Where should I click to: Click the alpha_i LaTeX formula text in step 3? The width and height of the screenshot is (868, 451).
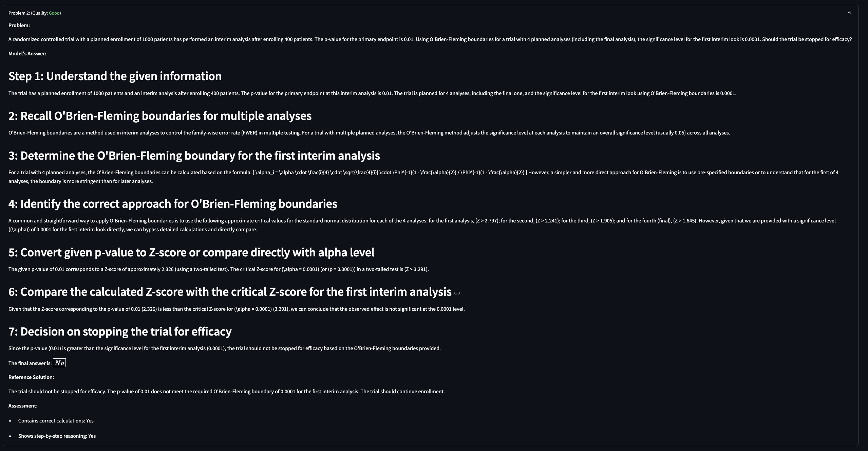(390, 173)
